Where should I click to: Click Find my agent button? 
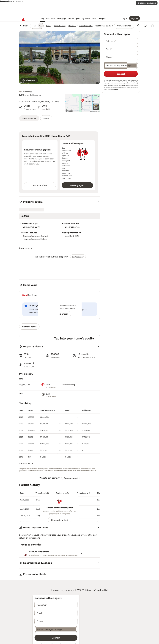(77, 186)
